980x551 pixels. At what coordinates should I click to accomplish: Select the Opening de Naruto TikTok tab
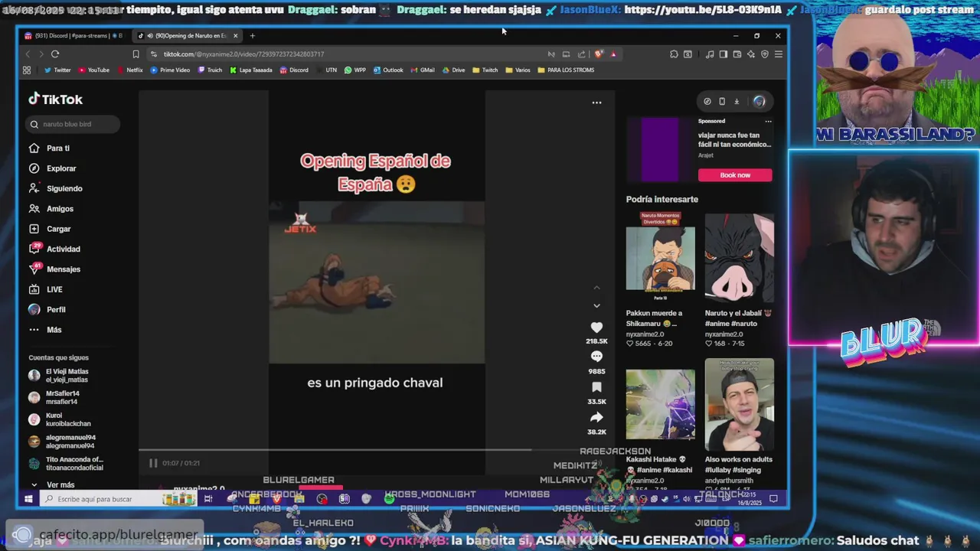coord(188,35)
